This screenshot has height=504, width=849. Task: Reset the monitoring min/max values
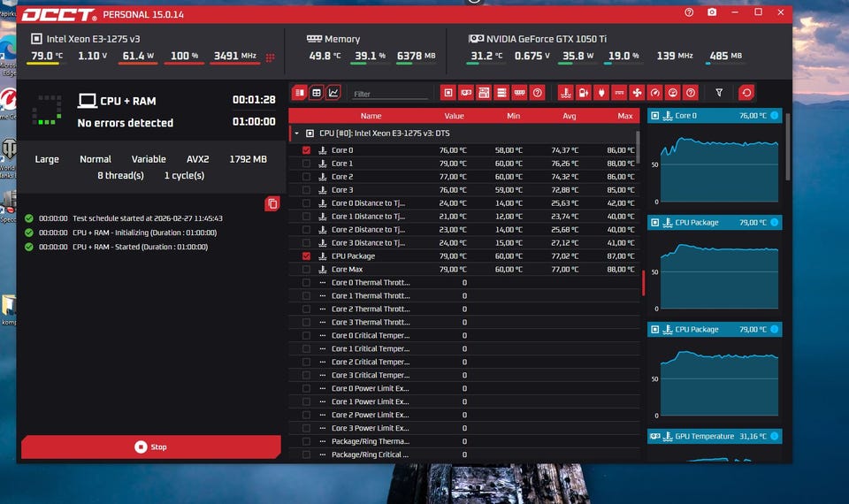[x=746, y=93]
